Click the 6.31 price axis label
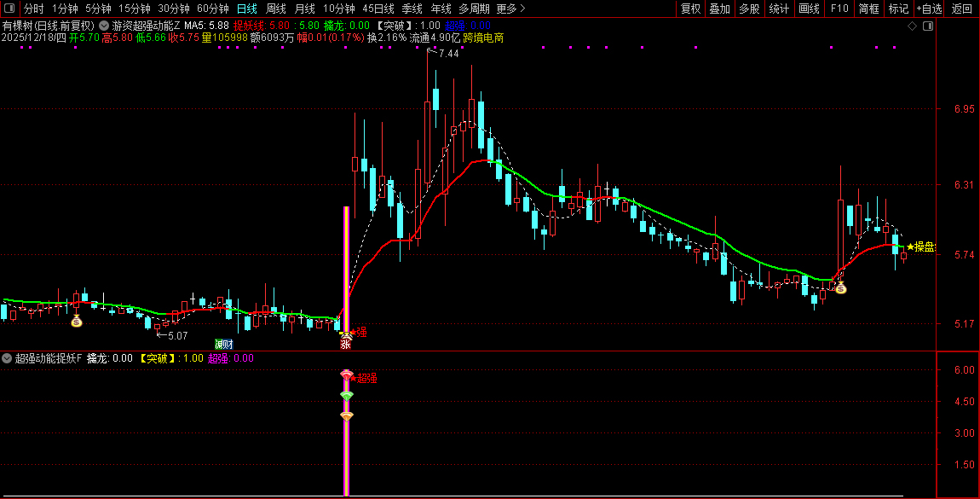This screenshot has height=499, width=980. [x=965, y=185]
